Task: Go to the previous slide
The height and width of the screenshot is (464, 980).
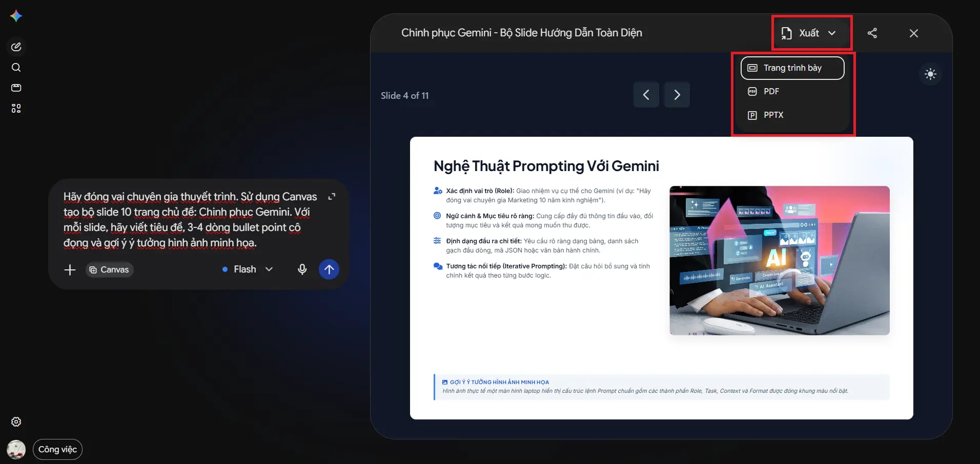Action: pyautogui.click(x=646, y=95)
